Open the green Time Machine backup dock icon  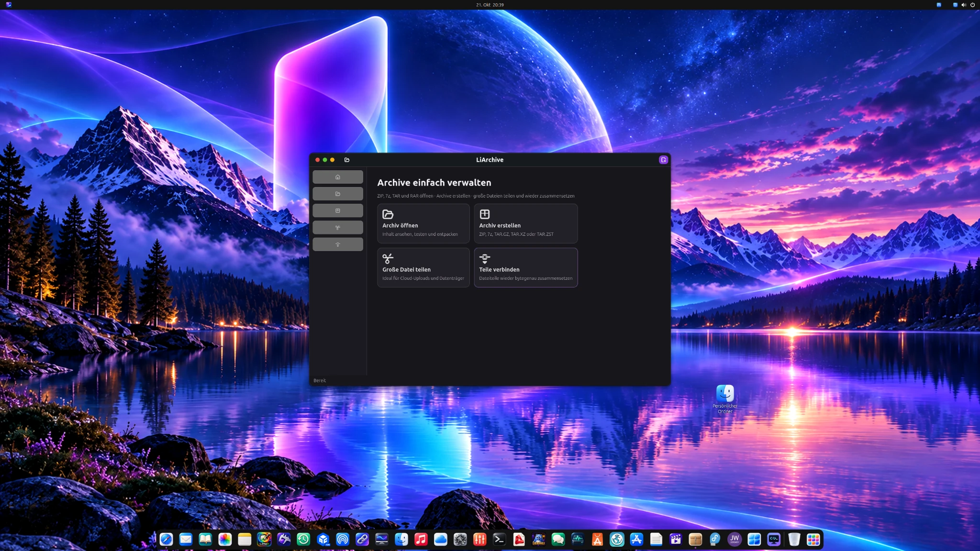coord(303,540)
